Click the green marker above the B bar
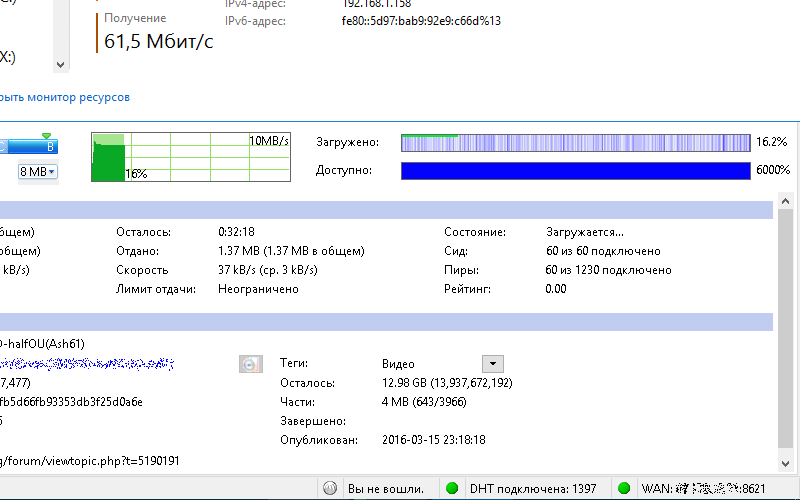 [46, 136]
